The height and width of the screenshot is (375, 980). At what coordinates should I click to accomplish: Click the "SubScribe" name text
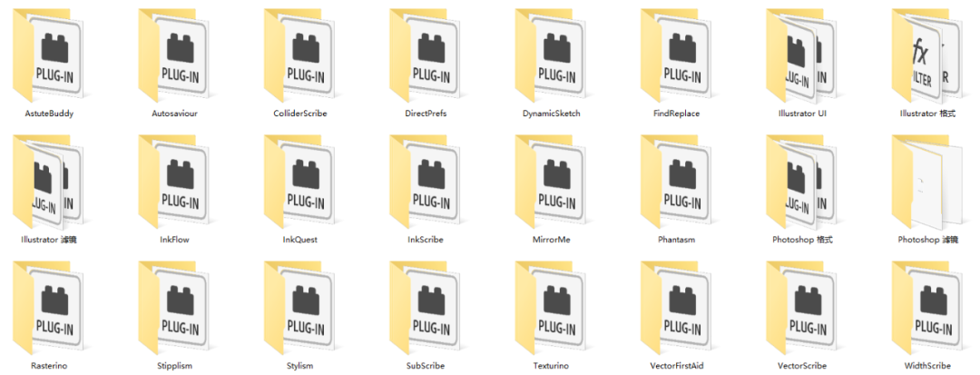pos(426,366)
